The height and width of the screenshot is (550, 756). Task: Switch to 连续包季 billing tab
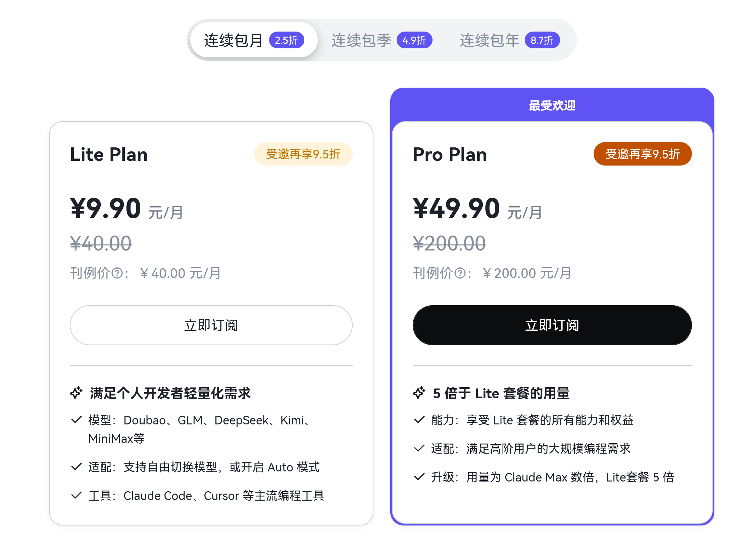382,40
